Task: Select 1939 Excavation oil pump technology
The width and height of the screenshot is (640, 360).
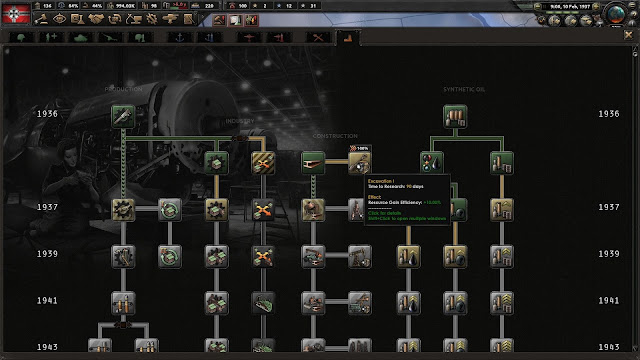Action: pos(360,256)
